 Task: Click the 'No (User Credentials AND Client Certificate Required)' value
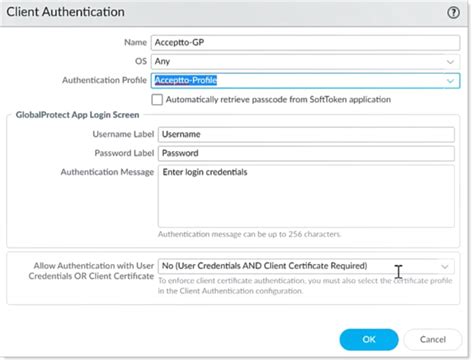265,266
